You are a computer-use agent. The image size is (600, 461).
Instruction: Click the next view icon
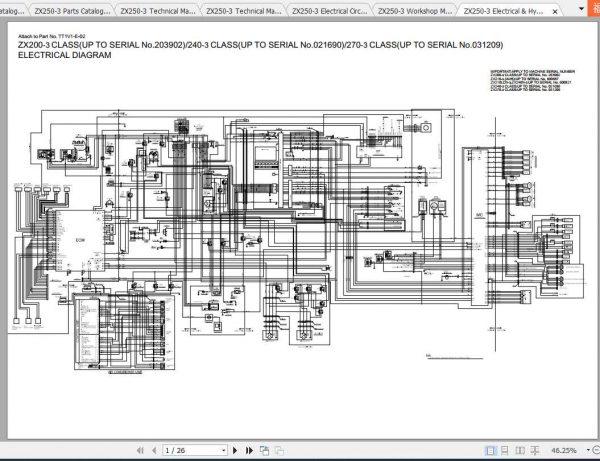pyautogui.click(x=279, y=451)
